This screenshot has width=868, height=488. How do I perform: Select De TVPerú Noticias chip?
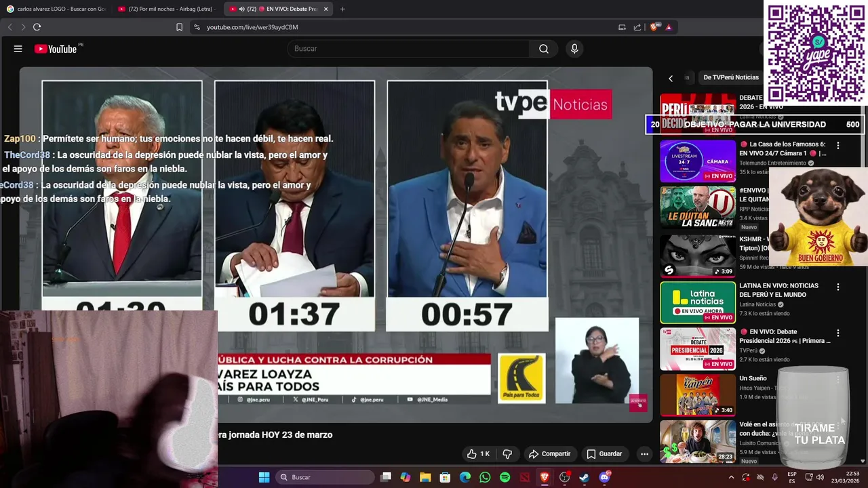tap(731, 77)
